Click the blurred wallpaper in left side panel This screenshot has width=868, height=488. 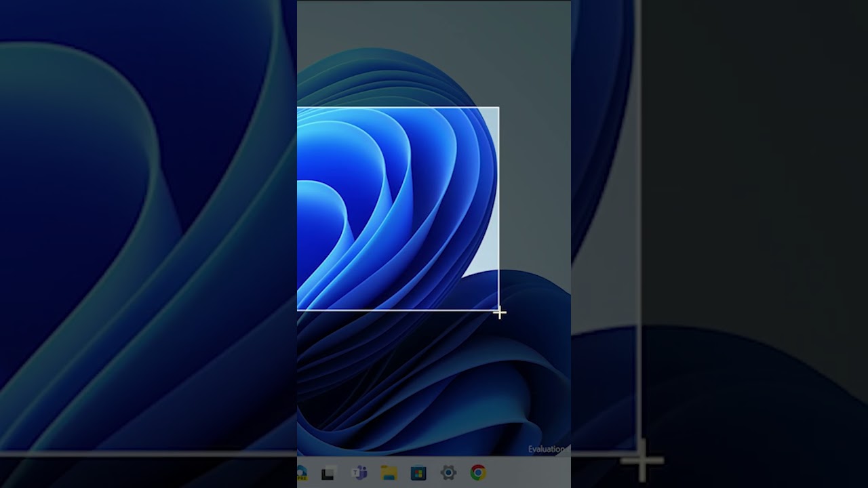coord(136,237)
